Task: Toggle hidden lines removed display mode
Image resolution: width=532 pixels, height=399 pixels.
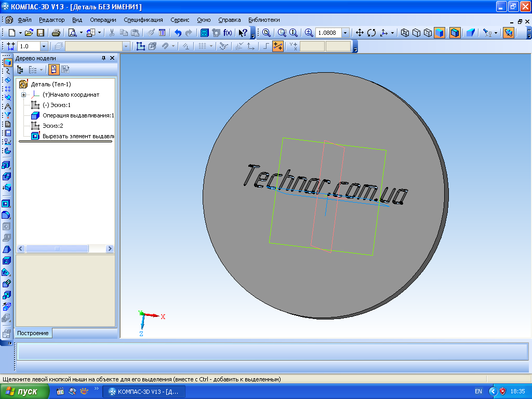Action: tap(416, 33)
